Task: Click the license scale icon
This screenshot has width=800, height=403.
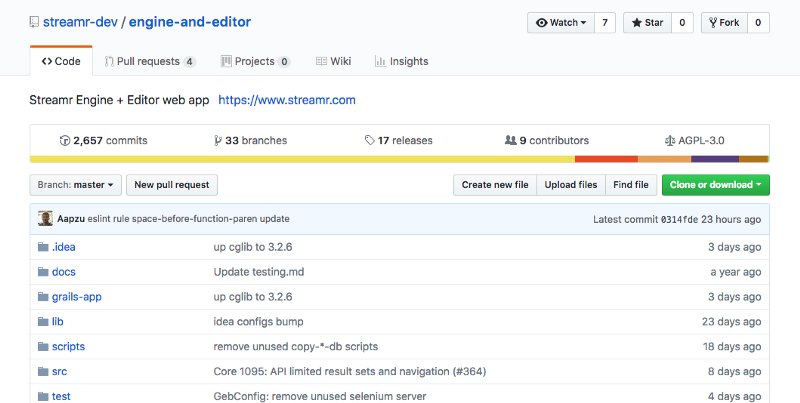Action: pyautogui.click(x=670, y=140)
